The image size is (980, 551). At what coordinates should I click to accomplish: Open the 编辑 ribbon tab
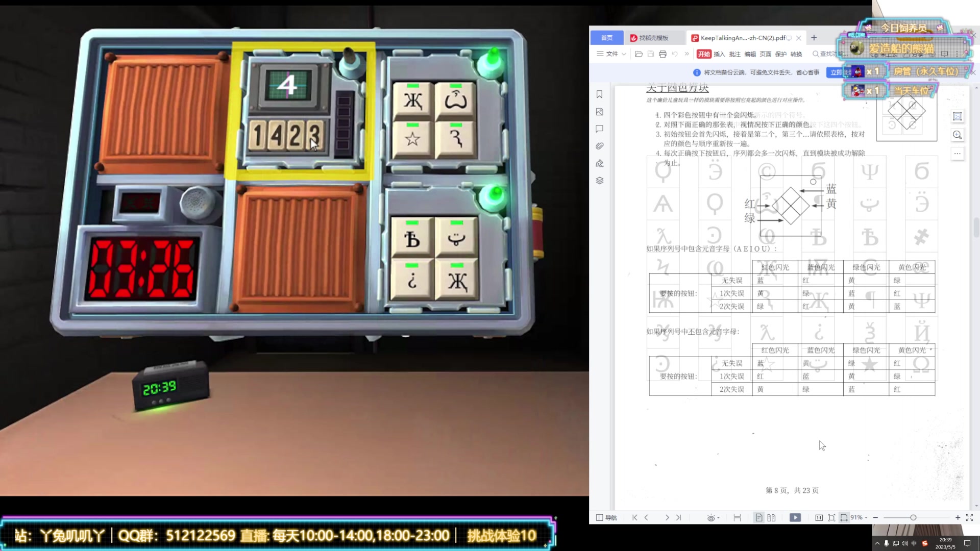pos(750,54)
